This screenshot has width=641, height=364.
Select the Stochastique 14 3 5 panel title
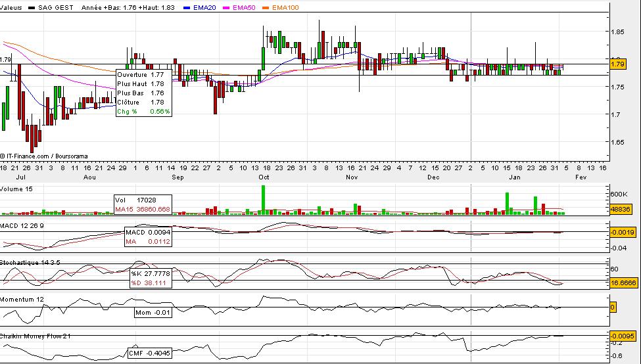click(x=31, y=262)
